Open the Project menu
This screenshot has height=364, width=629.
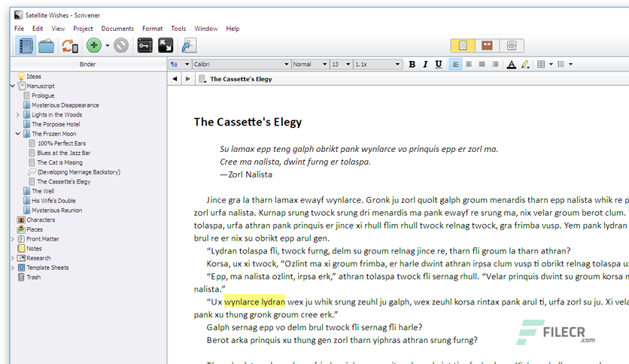click(83, 29)
